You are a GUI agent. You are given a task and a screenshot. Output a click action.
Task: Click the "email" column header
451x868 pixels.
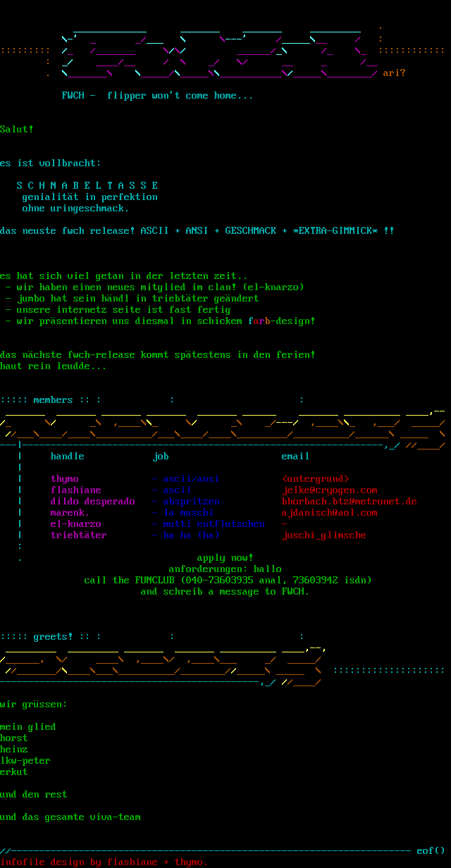[295, 457]
